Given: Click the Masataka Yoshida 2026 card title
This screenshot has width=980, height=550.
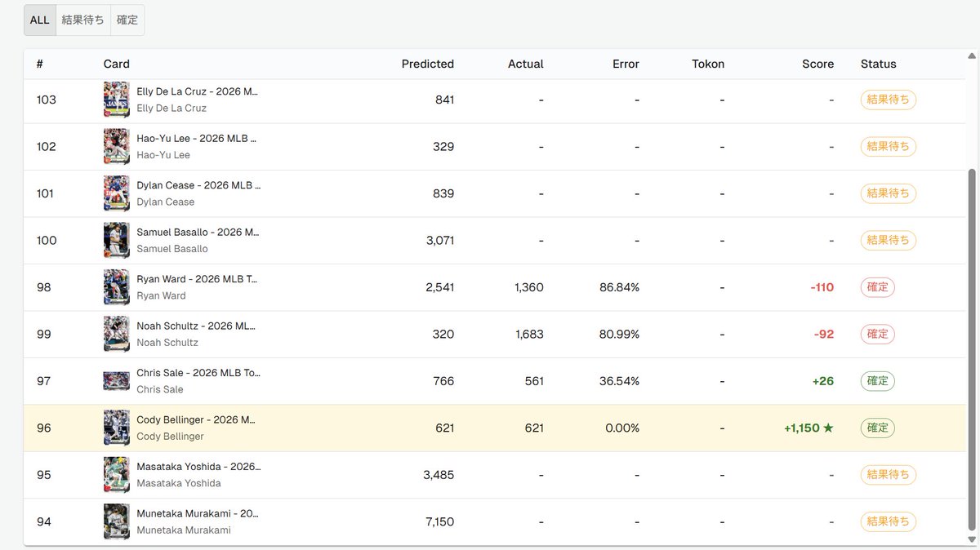Looking at the screenshot, I should pyautogui.click(x=198, y=467).
